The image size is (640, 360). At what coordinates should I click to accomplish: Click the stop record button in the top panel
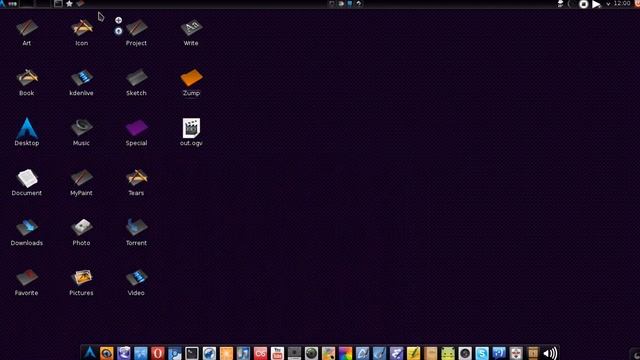coord(584,4)
